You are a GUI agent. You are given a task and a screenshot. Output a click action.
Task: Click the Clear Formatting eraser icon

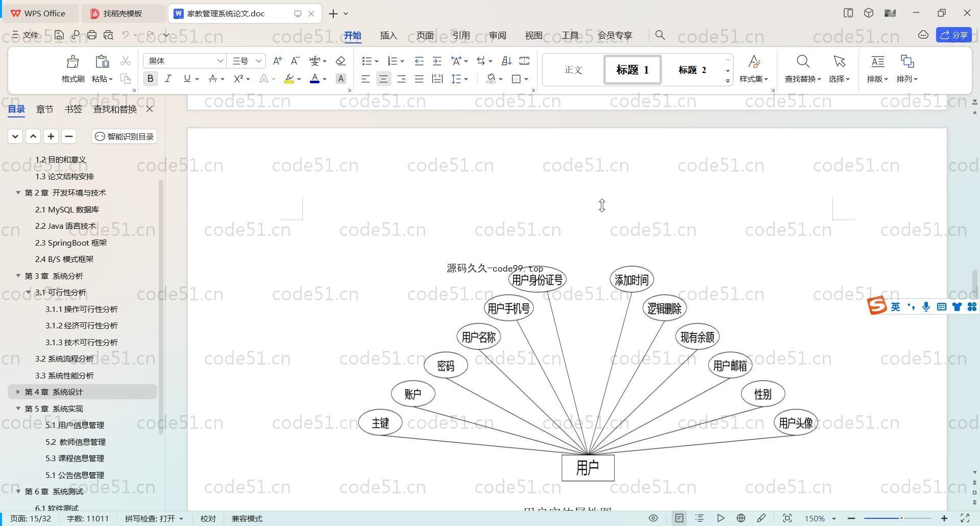point(340,61)
